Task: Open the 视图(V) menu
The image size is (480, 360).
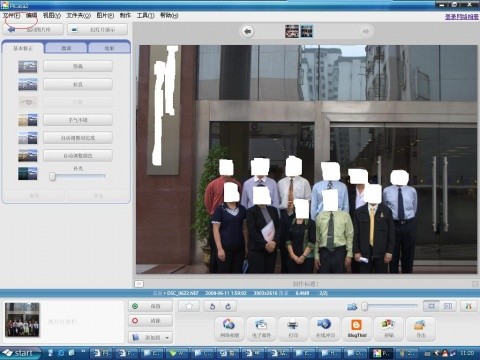Action: [52, 15]
